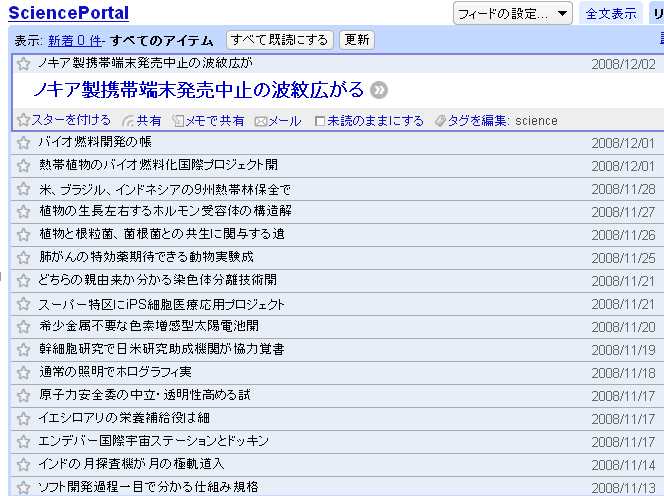Screen dimensions: 664x496
Task: Click date 2008/11/28 on its row
Action: pos(623,189)
